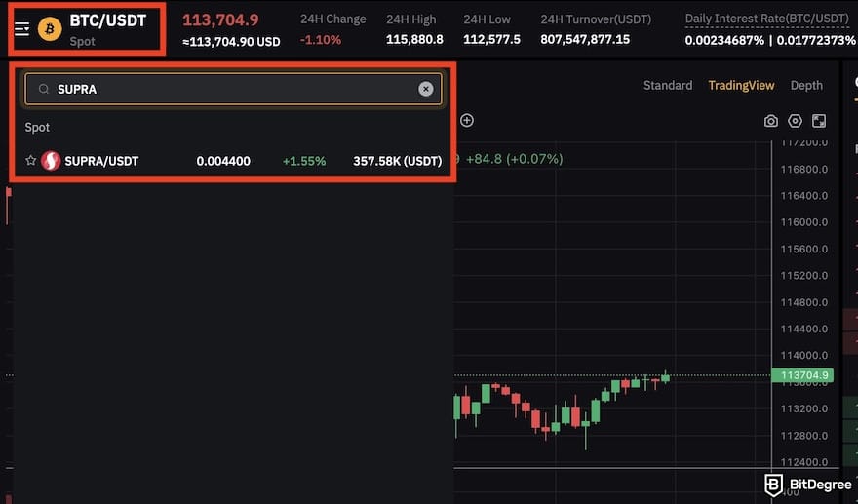Image resolution: width=858 pixels, height=504 pixels.
Task: Click the 24H Low 112,577.5 value
Action: click(x=492, y=39)
